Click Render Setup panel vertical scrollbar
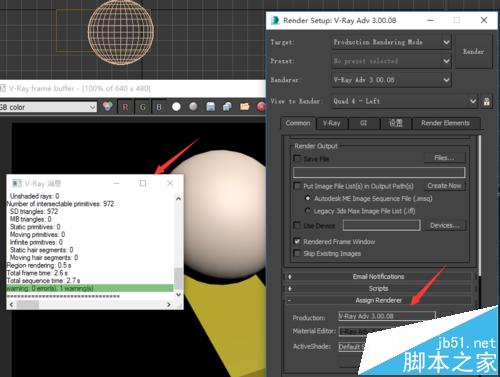The image size is (500, 377). (x=480, y=205)
